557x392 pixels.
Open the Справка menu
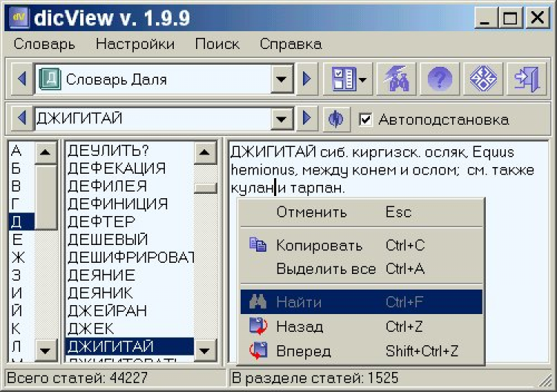(x=290, y=45)
